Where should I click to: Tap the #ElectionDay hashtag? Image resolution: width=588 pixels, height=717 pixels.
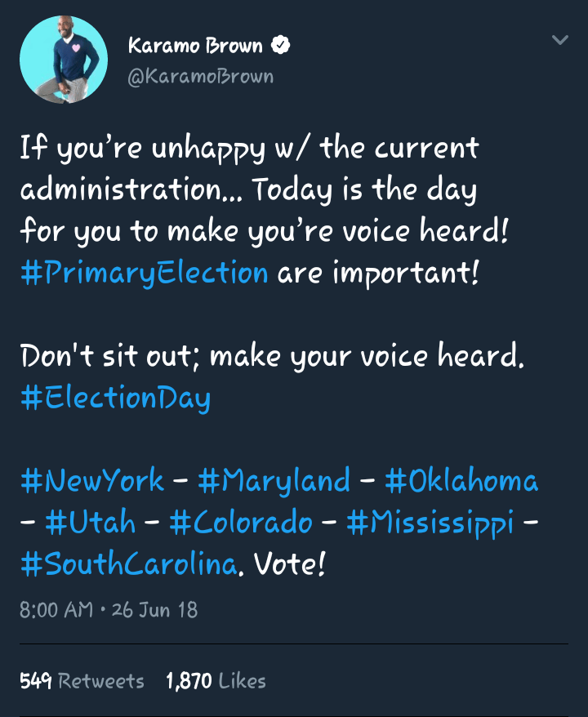(x=115, y=398)
